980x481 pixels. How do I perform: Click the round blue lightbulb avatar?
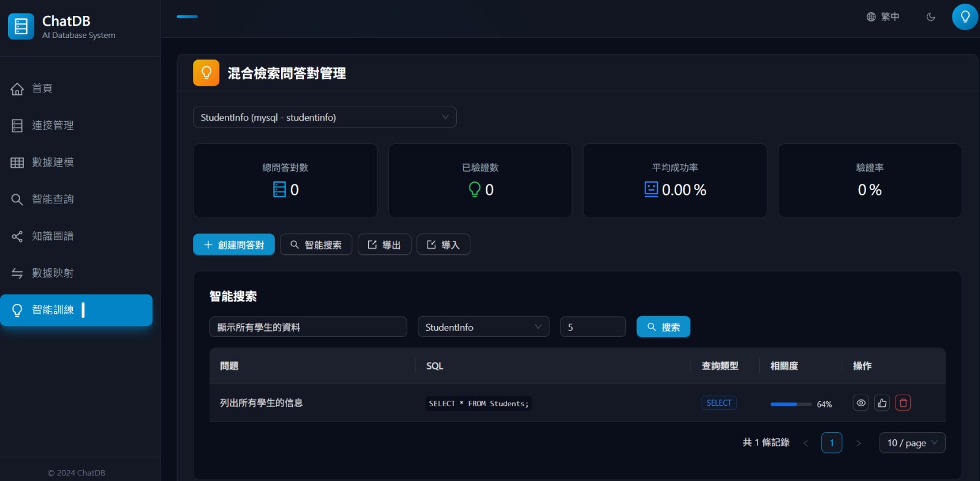click(965, 17)
